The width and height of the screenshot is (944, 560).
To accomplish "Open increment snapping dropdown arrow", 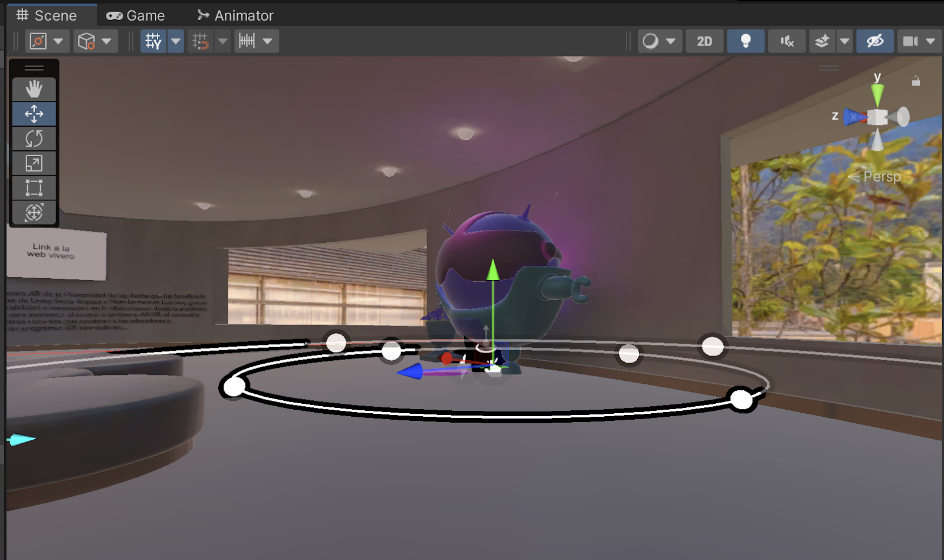I will 268,41.
